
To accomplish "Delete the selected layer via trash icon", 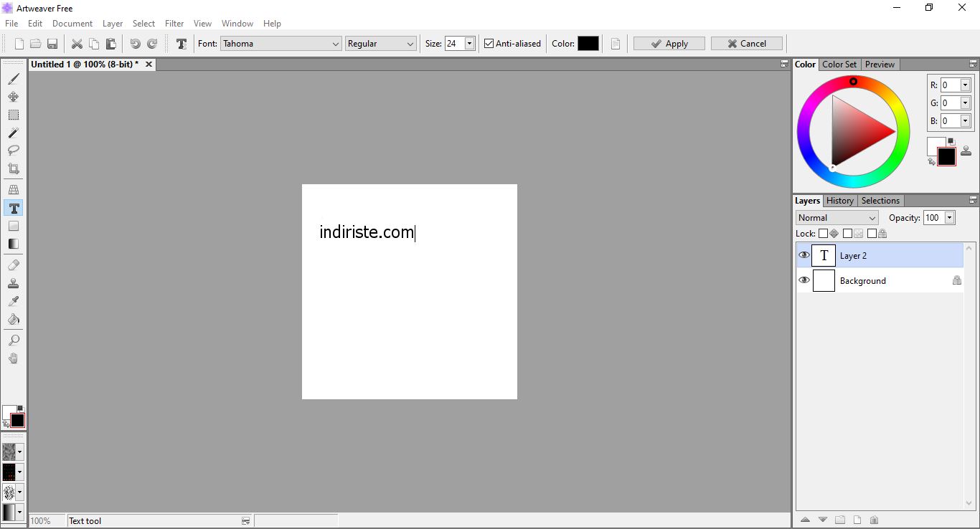I will tap(874, 520).
